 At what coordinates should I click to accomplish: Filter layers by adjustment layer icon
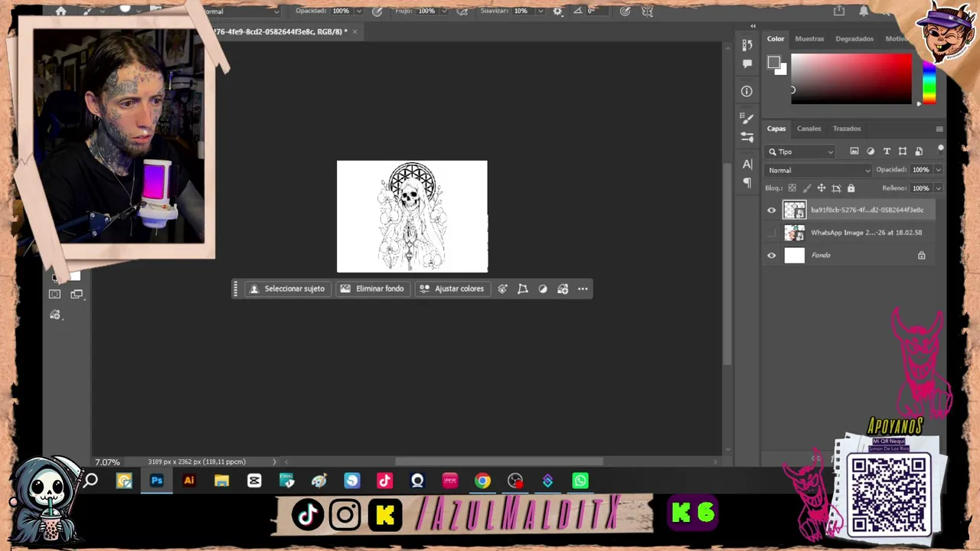(x=871, y=152)
